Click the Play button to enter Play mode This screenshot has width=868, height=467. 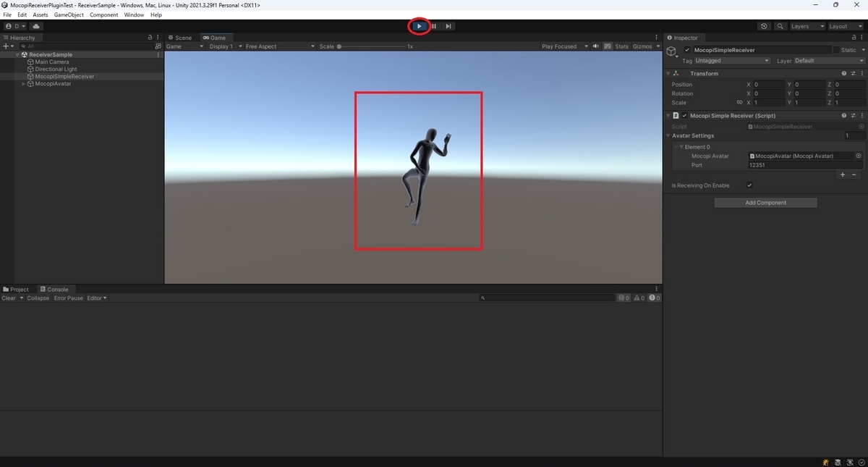click(419, 26)
